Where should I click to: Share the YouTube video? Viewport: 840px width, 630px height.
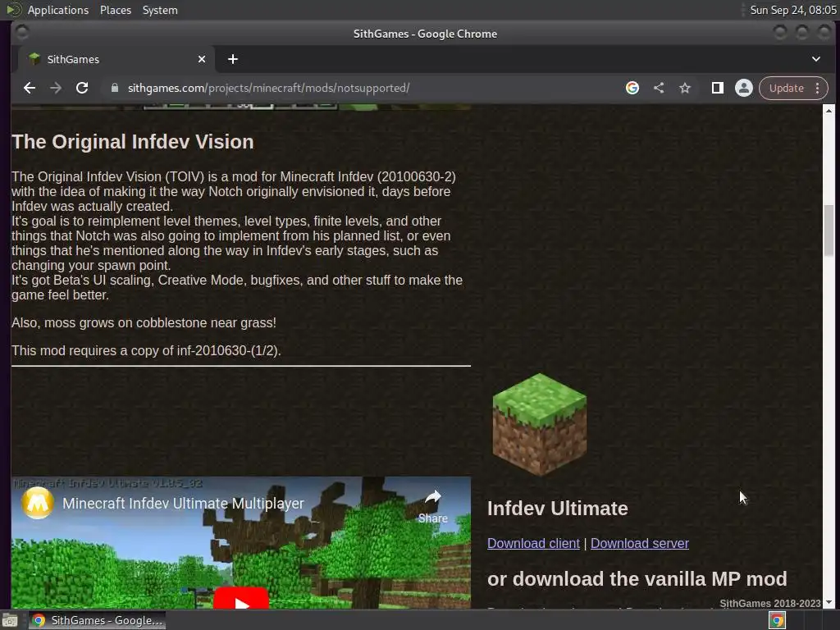pos(433,506)
